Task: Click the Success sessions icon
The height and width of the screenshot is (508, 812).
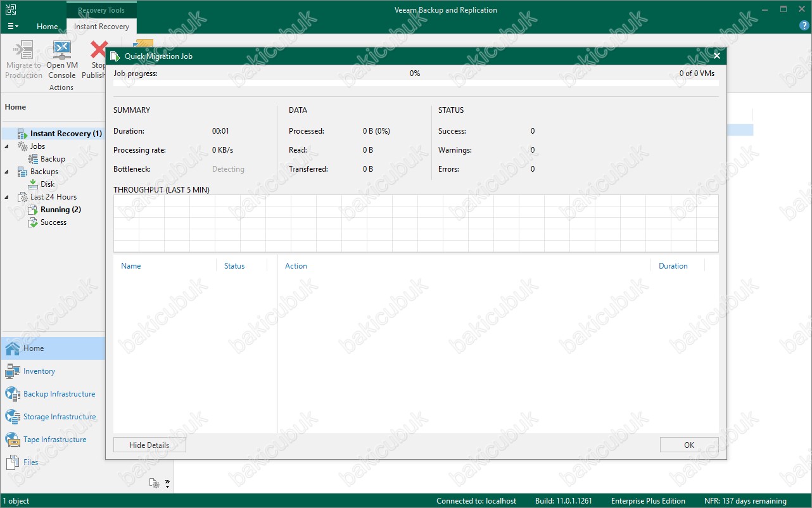Action: pos(32,222)
